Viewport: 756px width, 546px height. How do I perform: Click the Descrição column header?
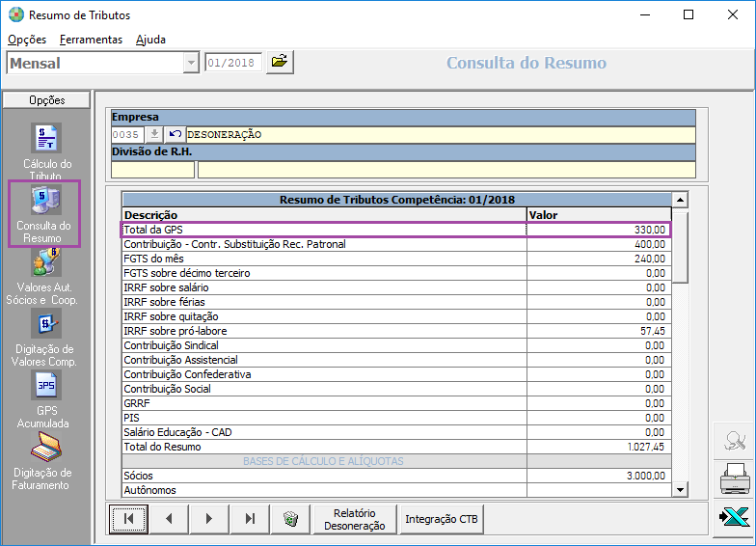click(324, 215)
